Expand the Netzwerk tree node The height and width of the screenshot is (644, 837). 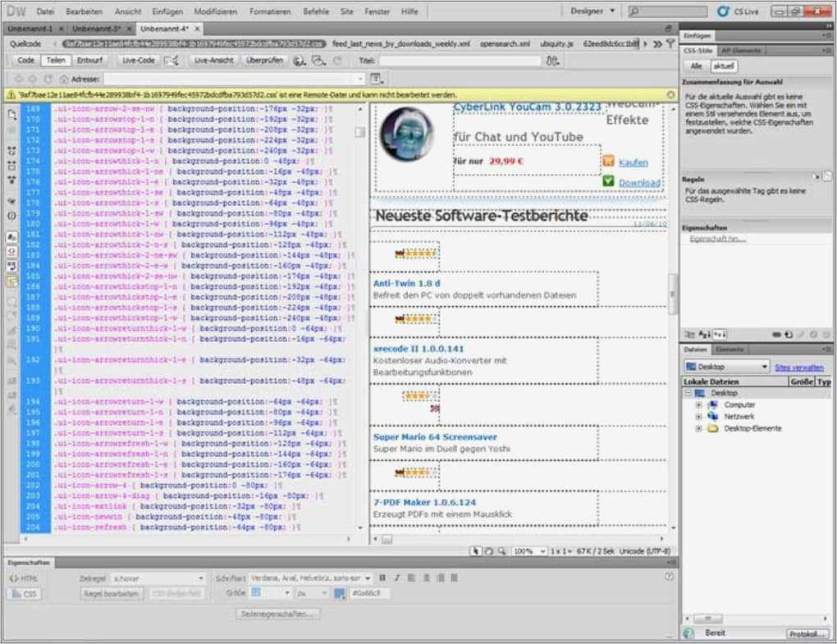pos(698,417)
